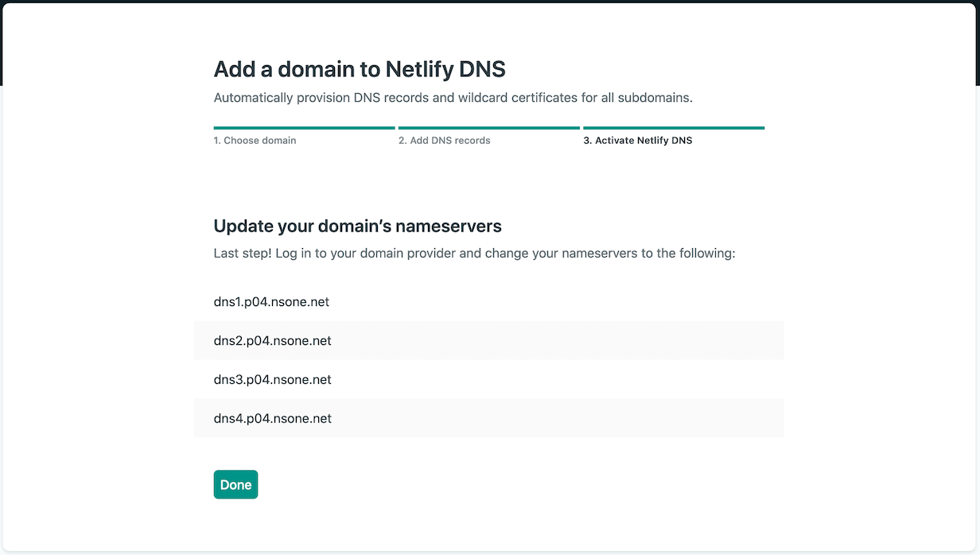Click the wildcard certificates description text
The height and width of the screenshot is (555, 980).
pos(452,97)
